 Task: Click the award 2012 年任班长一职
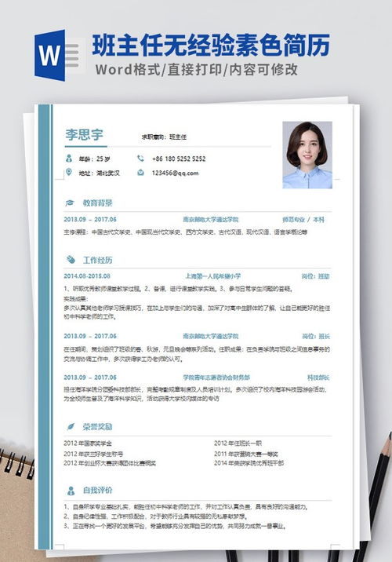[238, 443]
